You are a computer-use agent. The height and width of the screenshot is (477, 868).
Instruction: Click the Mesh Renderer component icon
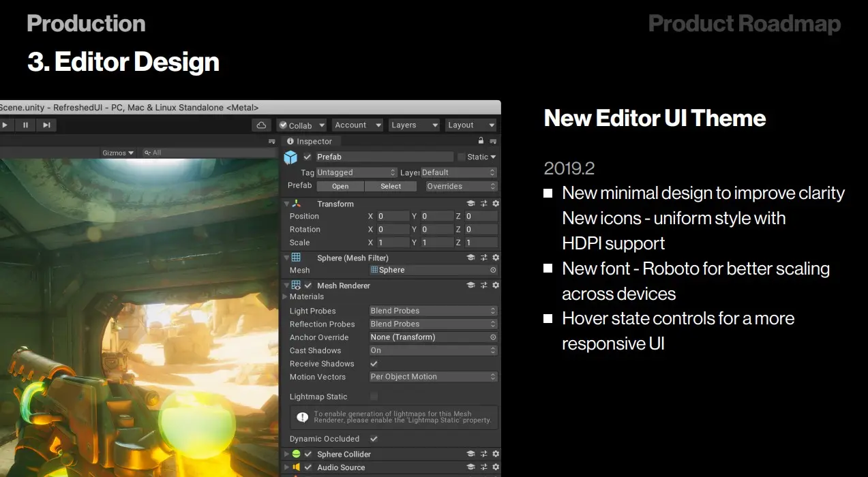pos(297,286)
